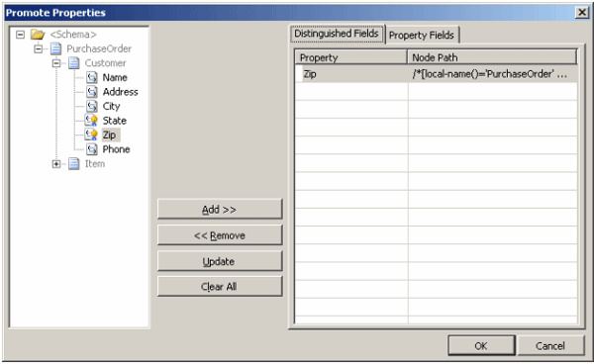
Task: Collapse the Customer tree node
Action: pos(56,63)
